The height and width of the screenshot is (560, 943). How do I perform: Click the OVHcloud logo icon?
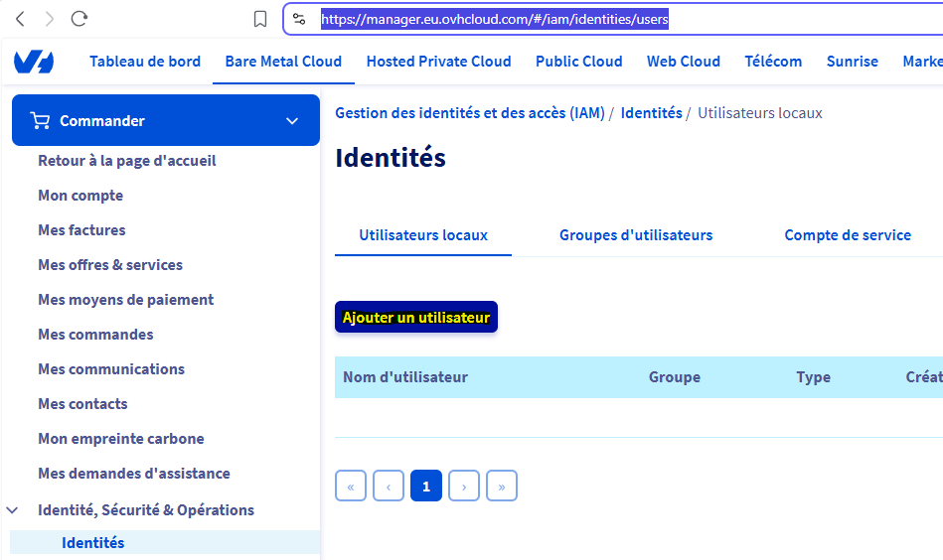coord(34,62)
